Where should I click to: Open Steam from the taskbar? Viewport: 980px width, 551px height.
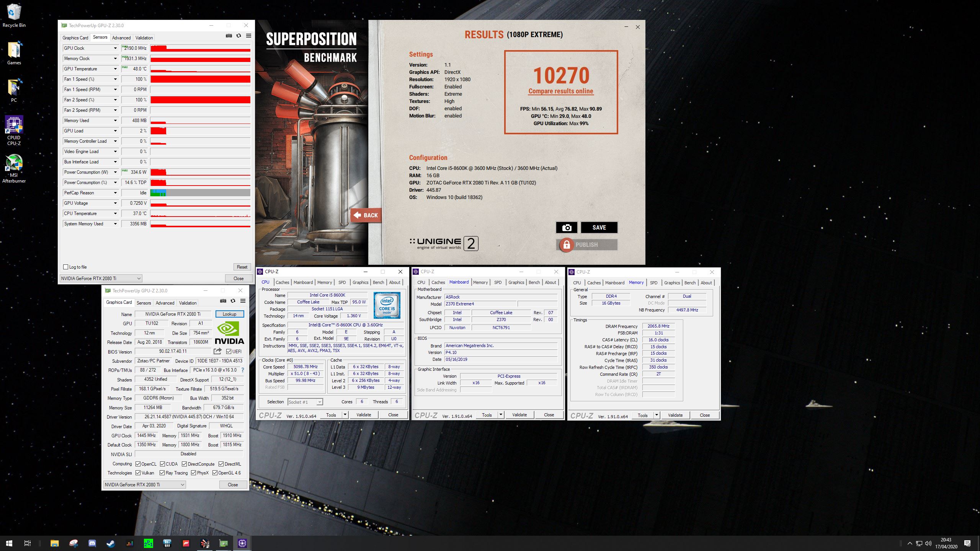coord(111,543)
